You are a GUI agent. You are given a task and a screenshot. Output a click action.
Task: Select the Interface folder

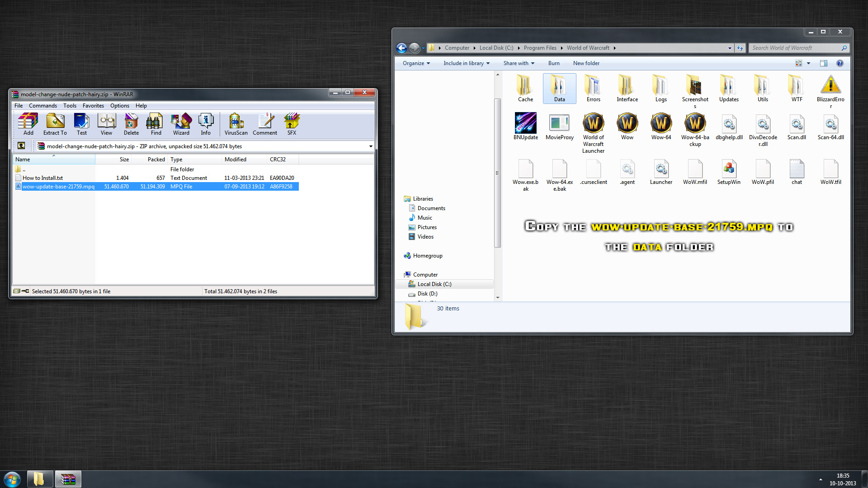(627, 89)
